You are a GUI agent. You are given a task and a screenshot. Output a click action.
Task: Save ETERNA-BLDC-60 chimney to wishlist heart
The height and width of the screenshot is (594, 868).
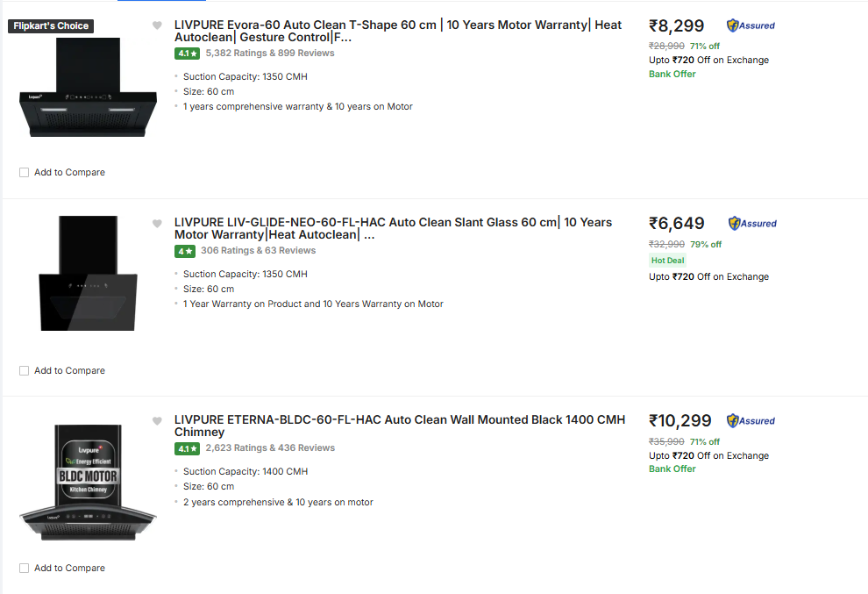pyautogui.click(x=157, y=421)
